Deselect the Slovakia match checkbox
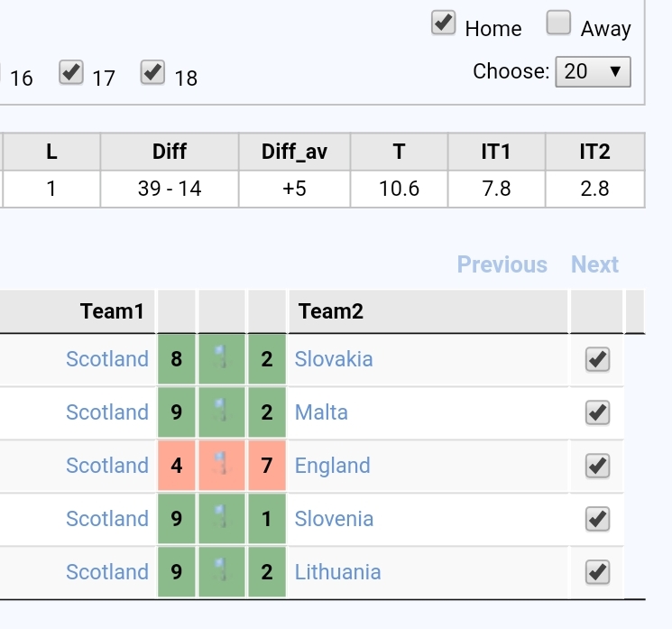This screenshot has height=629, width=672. tap(597, 359)
